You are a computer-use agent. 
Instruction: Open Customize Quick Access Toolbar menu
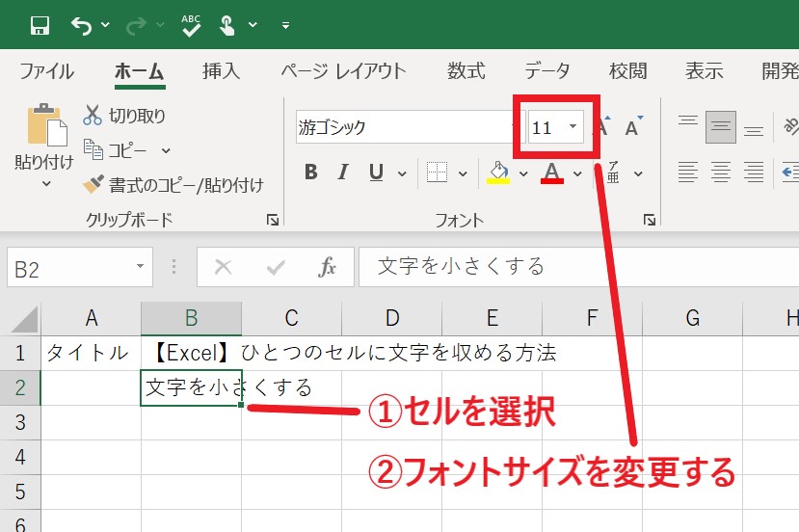click(x=285, y=25)
